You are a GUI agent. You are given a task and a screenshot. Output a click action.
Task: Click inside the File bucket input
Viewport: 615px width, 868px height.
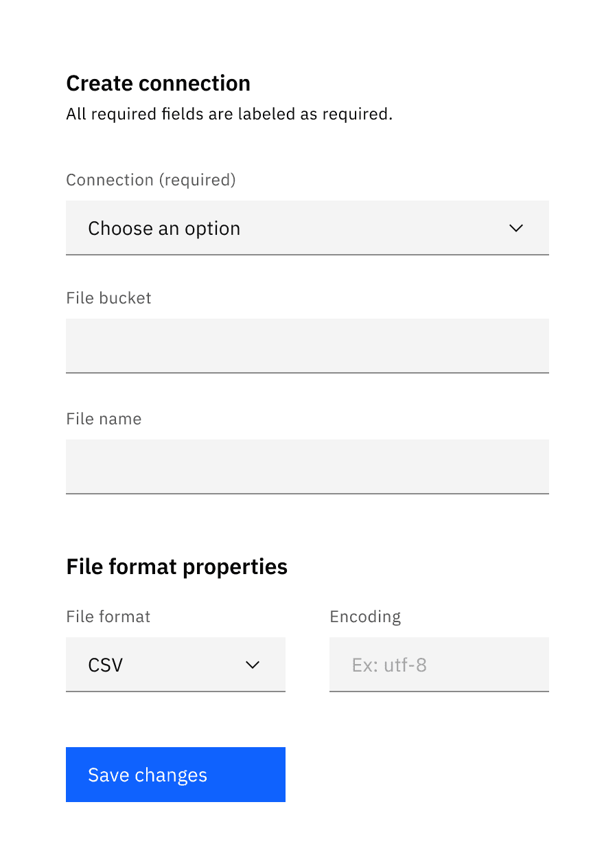tap(307, 345)
